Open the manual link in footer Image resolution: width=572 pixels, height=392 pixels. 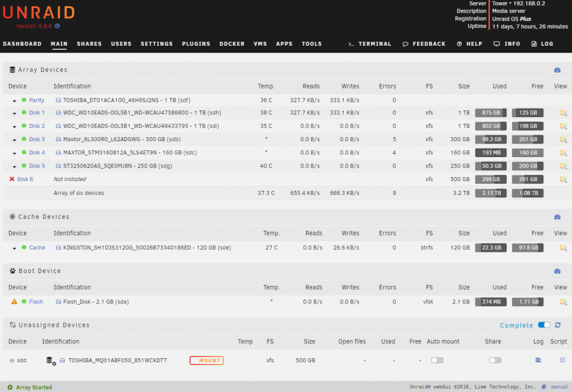click(x=559, y=387)
